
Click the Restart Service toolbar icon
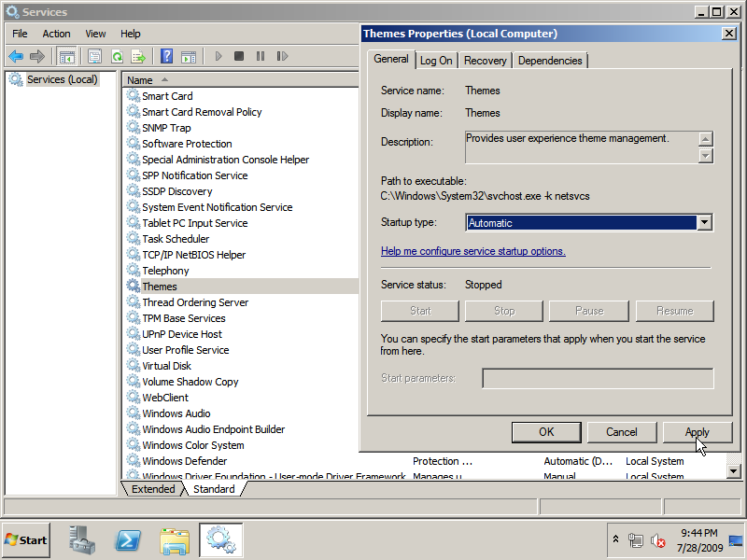click(x=282, y=57)
